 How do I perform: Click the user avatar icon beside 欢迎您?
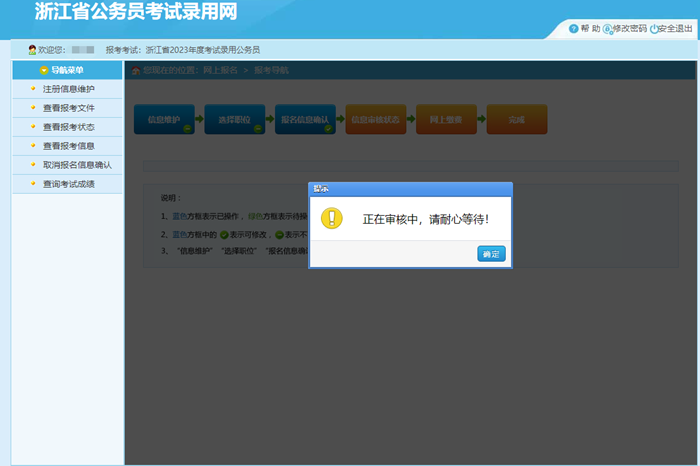point(32,49)
